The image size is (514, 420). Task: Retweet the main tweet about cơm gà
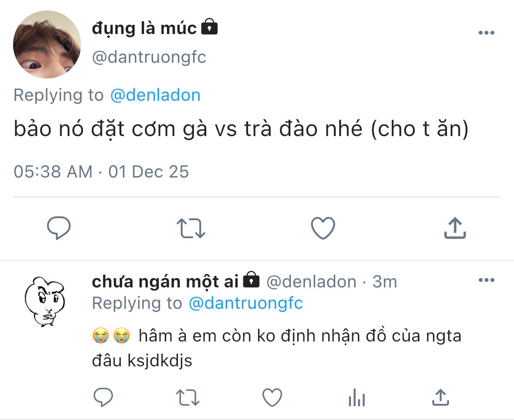(191, 229)
